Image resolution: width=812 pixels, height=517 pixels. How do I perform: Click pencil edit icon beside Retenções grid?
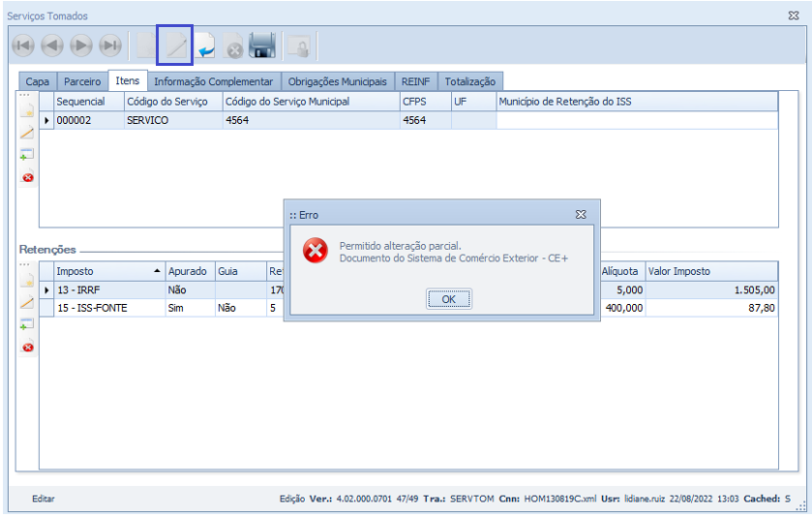[27, 303]
